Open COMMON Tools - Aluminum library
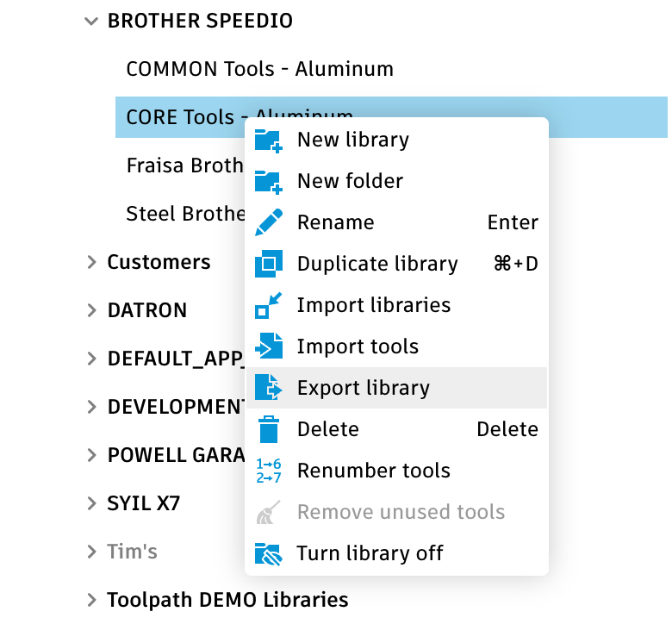Screen dimensions: 672x624 coord(259,69)
